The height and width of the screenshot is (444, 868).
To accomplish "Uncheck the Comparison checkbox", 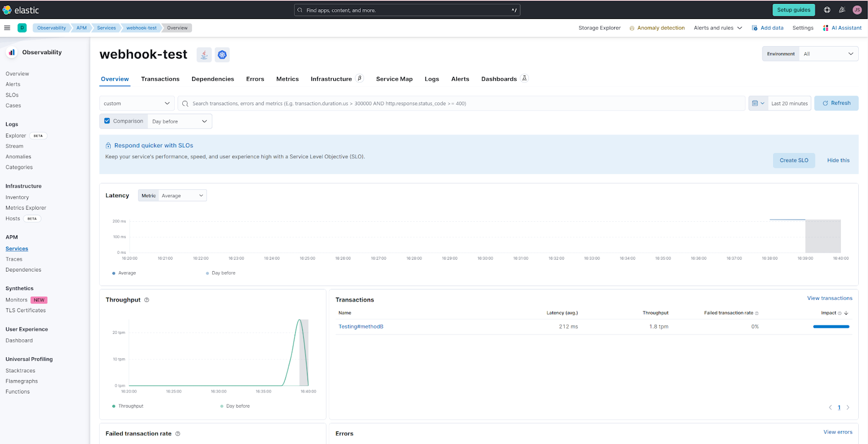I will (107, 121).
